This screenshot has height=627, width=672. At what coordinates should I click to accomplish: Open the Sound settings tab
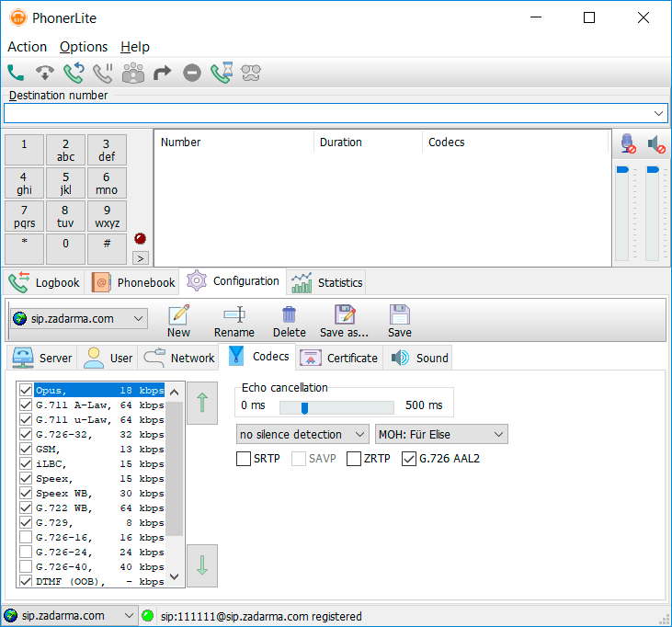419,358
